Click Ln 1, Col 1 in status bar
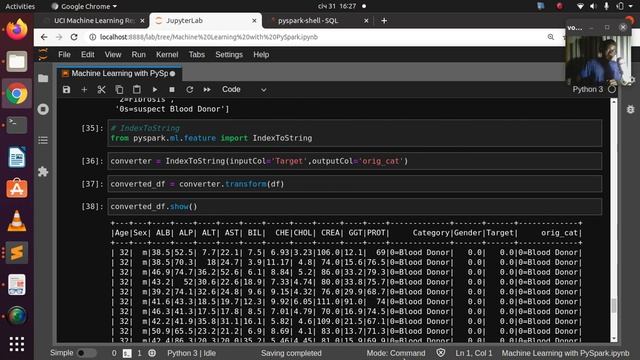Image resolution: width=640 pixels, height=360 pixels. click(x=474, y=353)
